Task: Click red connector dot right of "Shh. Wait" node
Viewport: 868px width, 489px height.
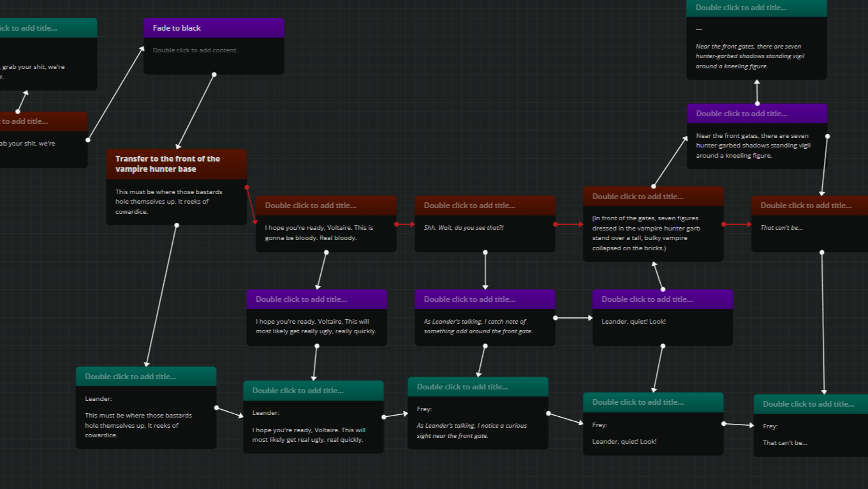Action: (x=555, y=225)
